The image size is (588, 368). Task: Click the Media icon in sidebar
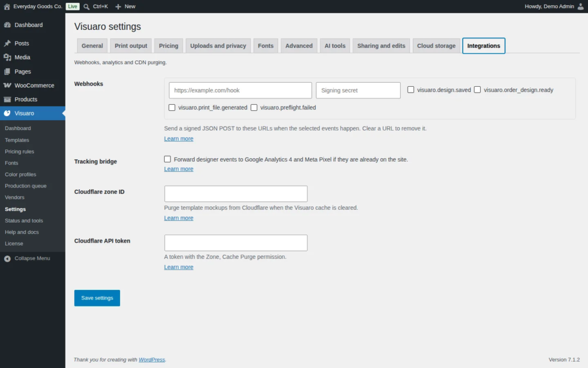click(7, 57)
